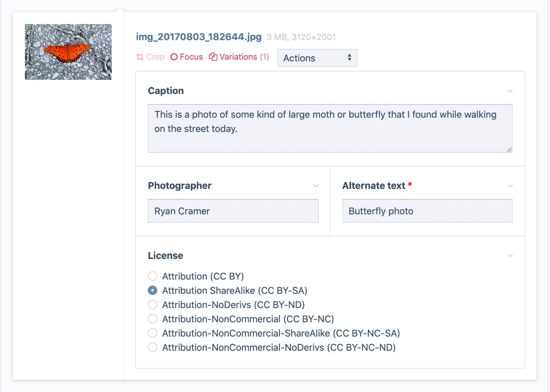The height and width of the screenshot is (392, 550).
Task: Click the Alternate text input field
Action: point(428,211)
